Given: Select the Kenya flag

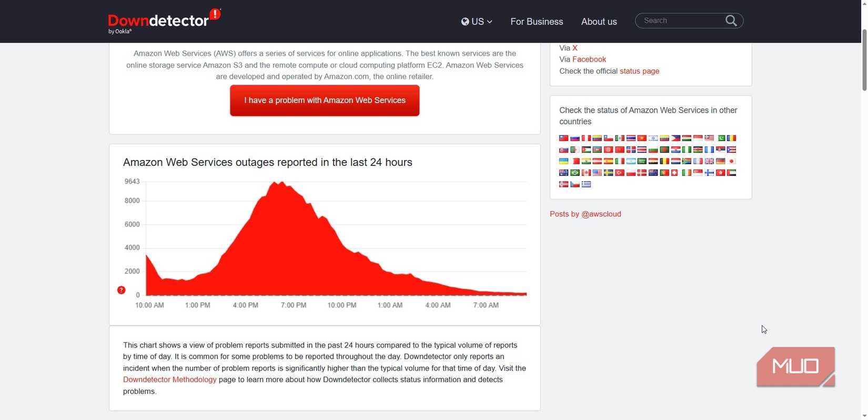Looking at the screenshot, I should [x=698, y=149].
